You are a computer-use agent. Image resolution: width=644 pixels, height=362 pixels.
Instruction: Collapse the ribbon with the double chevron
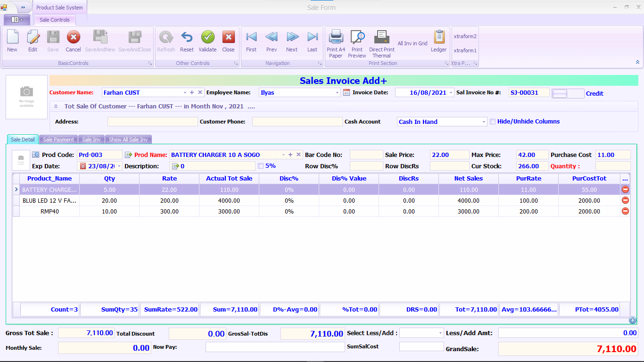click(637, 62)
